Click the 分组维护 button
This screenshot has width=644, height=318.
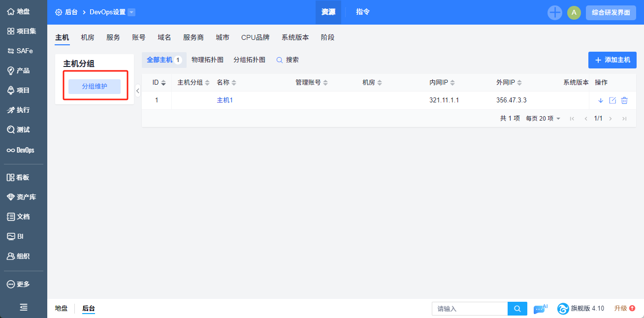(x=95, y=86)
